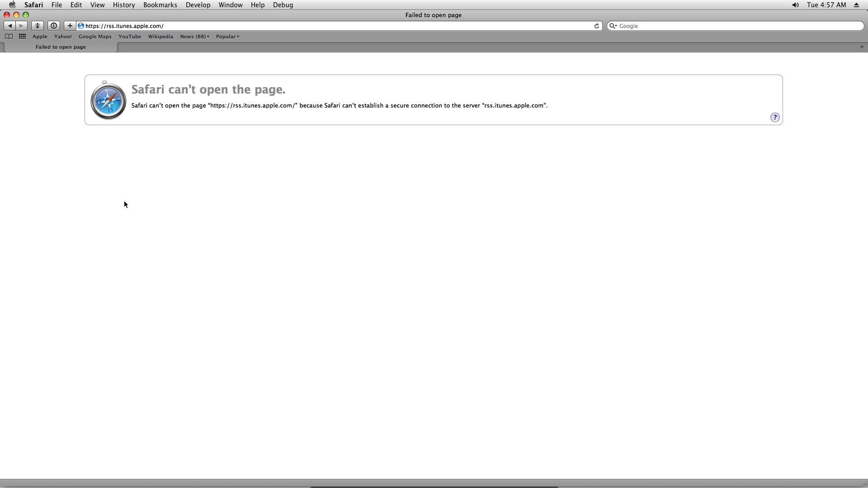The width and height of the screenshot is (868, 488).
Task: Click the bug report toolbar icon
Action: coord(38,26)
